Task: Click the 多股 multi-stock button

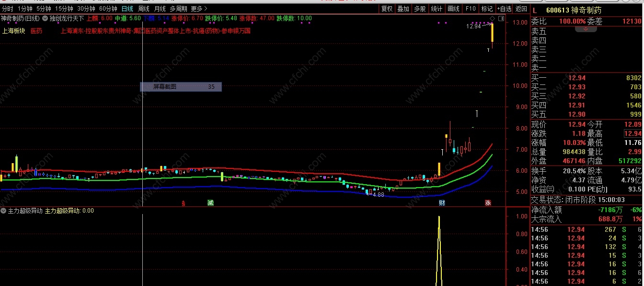Action: coord(420,9)
